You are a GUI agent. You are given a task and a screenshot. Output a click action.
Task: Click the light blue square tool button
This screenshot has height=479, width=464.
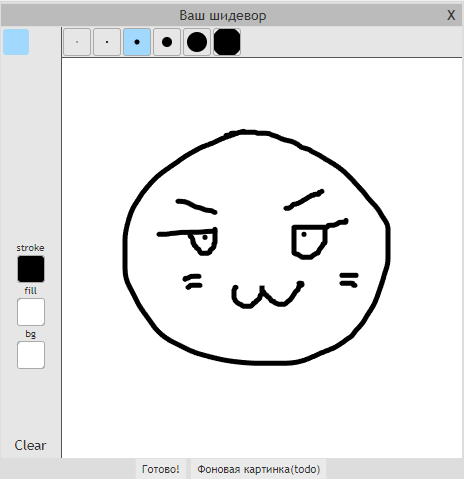16,42
